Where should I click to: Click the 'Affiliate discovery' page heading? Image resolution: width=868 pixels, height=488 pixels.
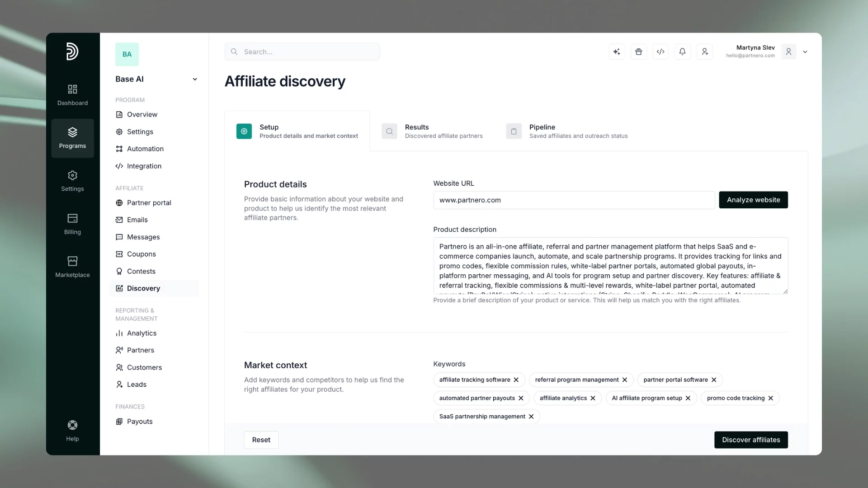click(x=285, y=81)
